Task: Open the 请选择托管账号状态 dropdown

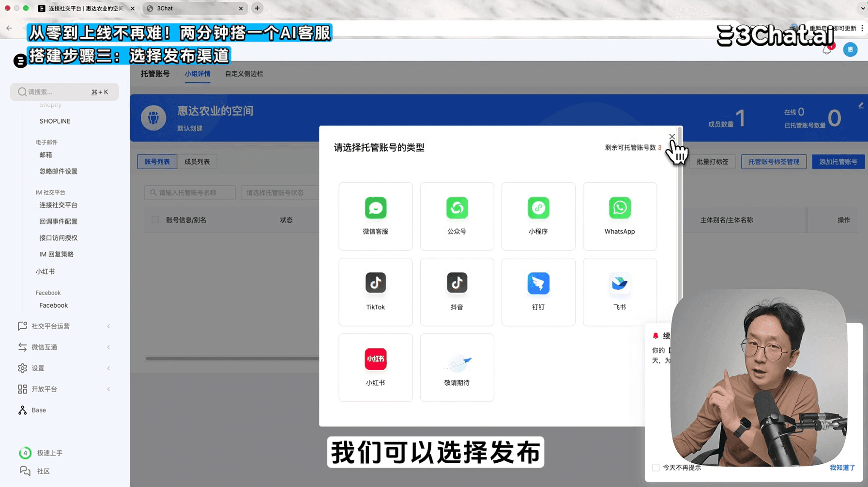Action: (280, 192)
